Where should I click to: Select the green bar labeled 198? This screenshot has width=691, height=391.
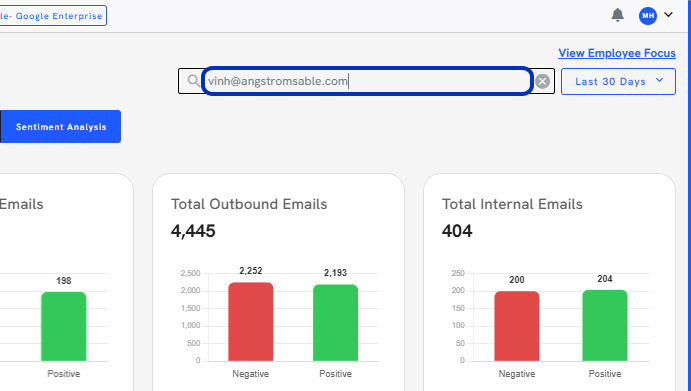pos(64,327)
